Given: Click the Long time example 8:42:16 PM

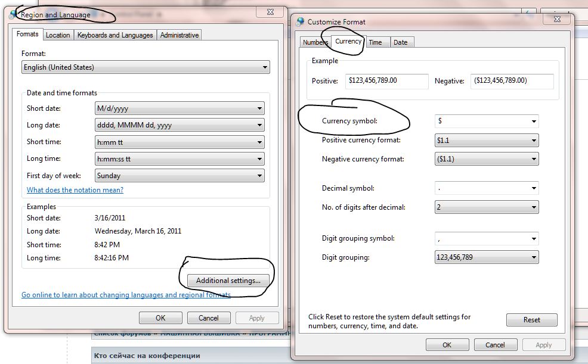Looking at the screenshot, I should coord(112,257).
